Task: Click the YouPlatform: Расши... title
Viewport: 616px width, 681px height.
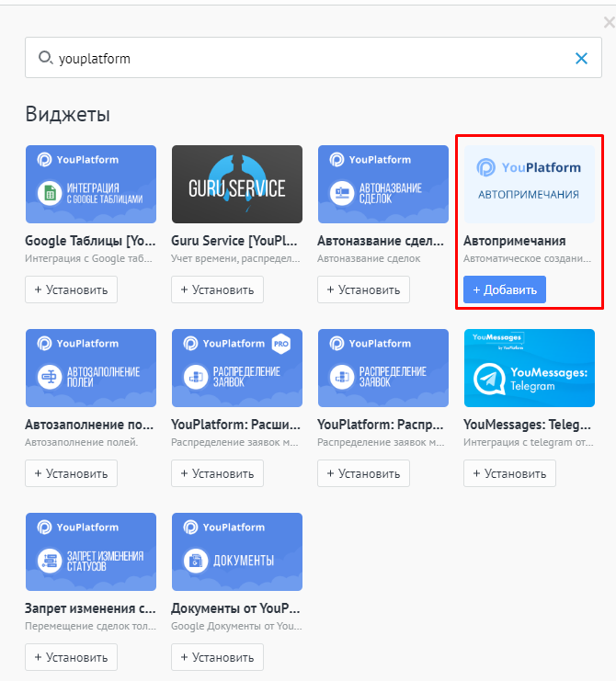Action: [236, 425]
